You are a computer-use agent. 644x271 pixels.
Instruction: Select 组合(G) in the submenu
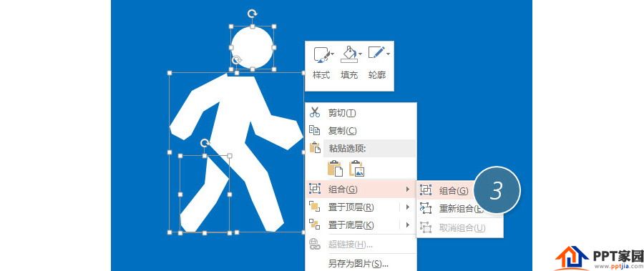pos(454,190)
